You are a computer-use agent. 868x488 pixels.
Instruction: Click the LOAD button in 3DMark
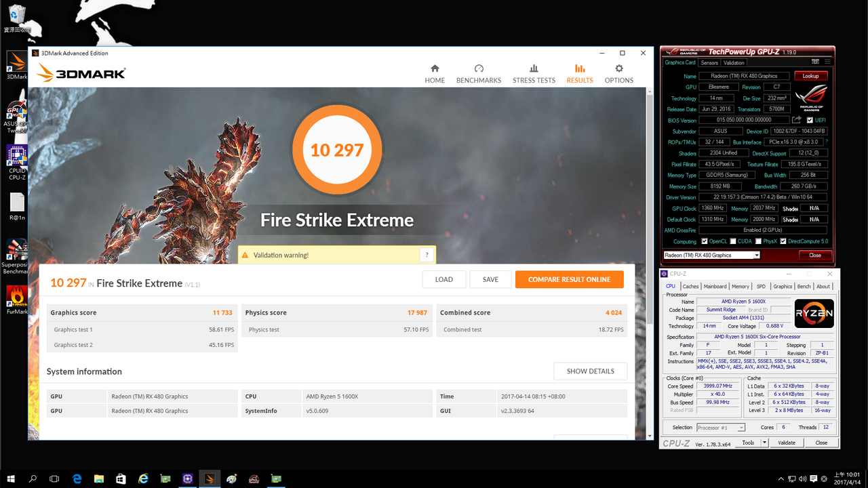pos(444,279)
